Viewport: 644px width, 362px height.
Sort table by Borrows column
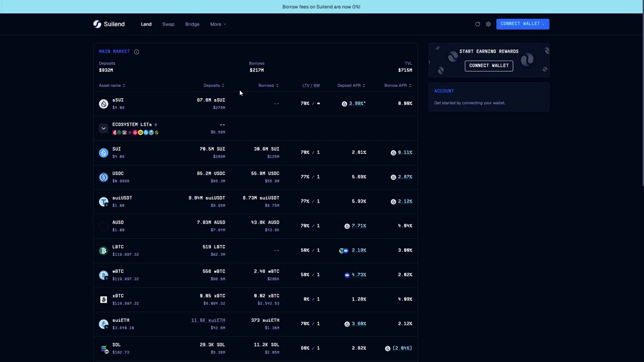pyautogui.click(x=269, y=85)
